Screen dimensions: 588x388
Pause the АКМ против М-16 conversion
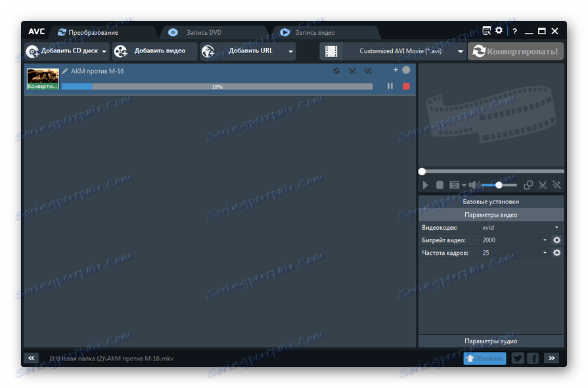click(390, 86)
